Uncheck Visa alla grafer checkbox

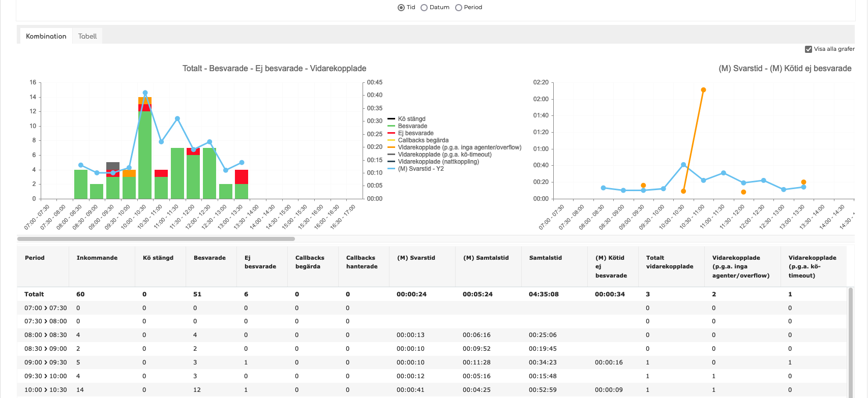pos(809,49)
